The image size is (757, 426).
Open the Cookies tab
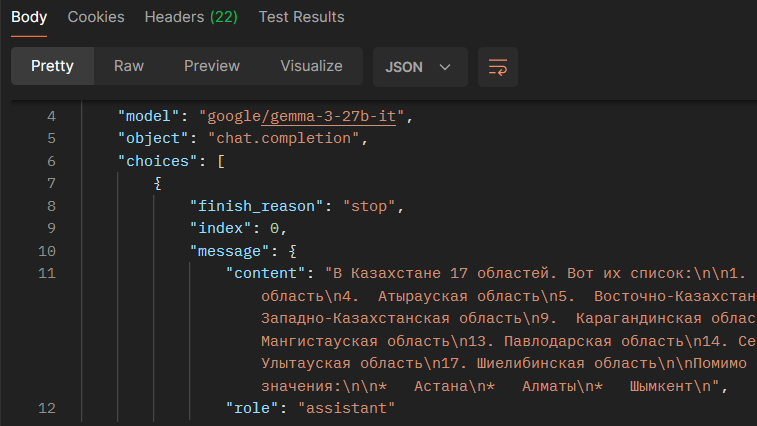[96, 17]
